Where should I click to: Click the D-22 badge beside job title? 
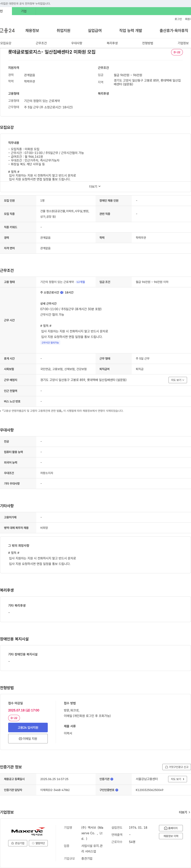coord(177,52)
